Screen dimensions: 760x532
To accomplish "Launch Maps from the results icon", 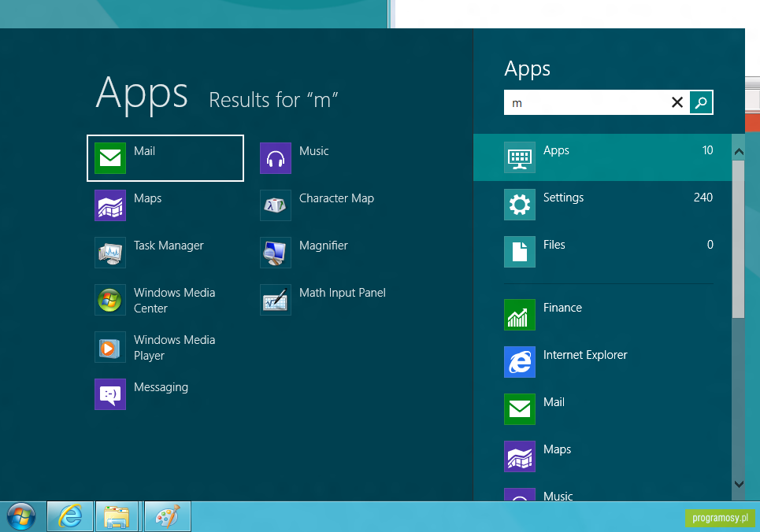I will coord(110,205).
